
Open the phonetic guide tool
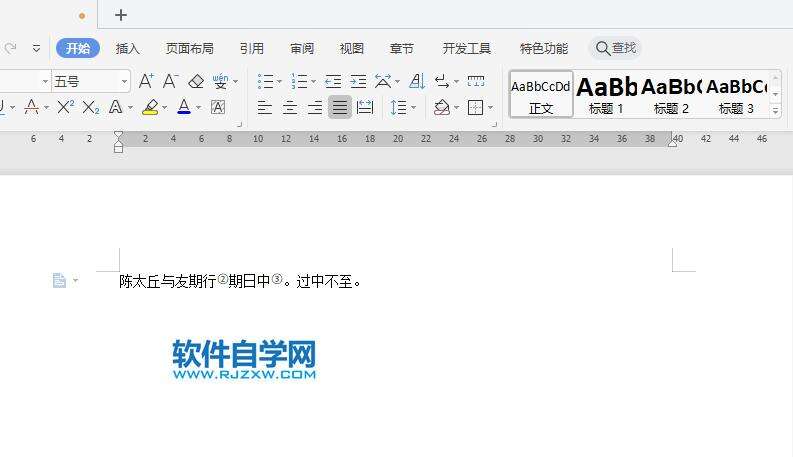click(220, 81)
